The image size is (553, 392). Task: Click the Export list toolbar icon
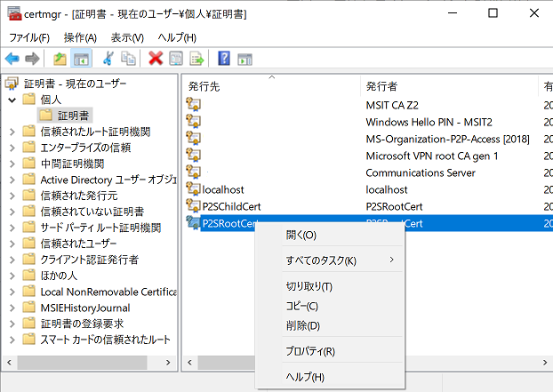[196, 59]
